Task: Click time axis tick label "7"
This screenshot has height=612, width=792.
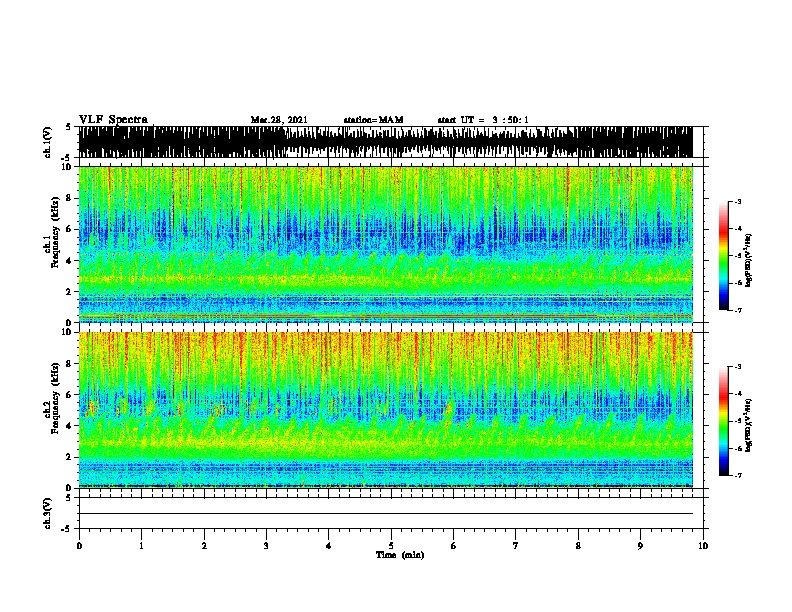Action: 516,546
